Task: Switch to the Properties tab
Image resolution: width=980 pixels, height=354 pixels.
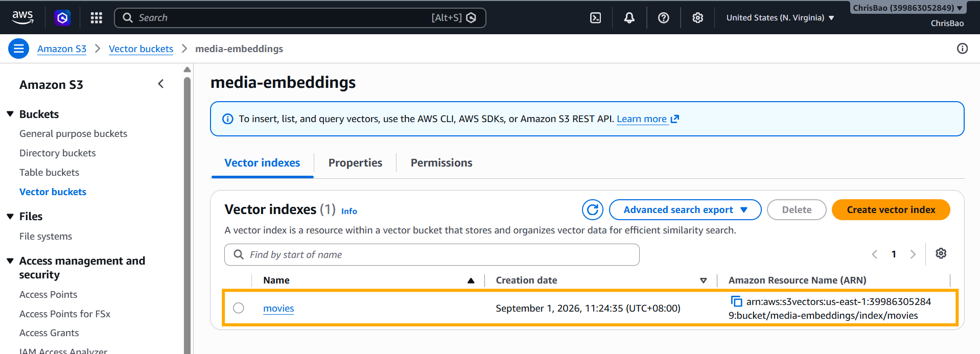Action: coord(355,162)
